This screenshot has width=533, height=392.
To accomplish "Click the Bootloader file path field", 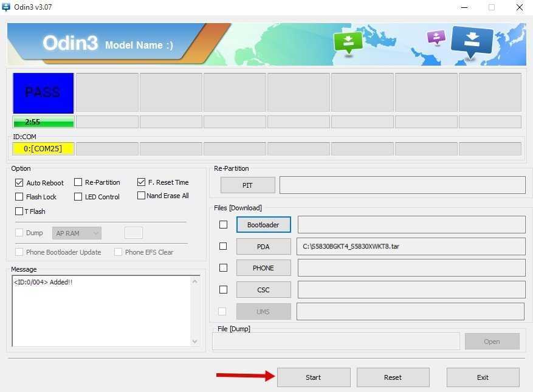I will click(x=411, y=224).
